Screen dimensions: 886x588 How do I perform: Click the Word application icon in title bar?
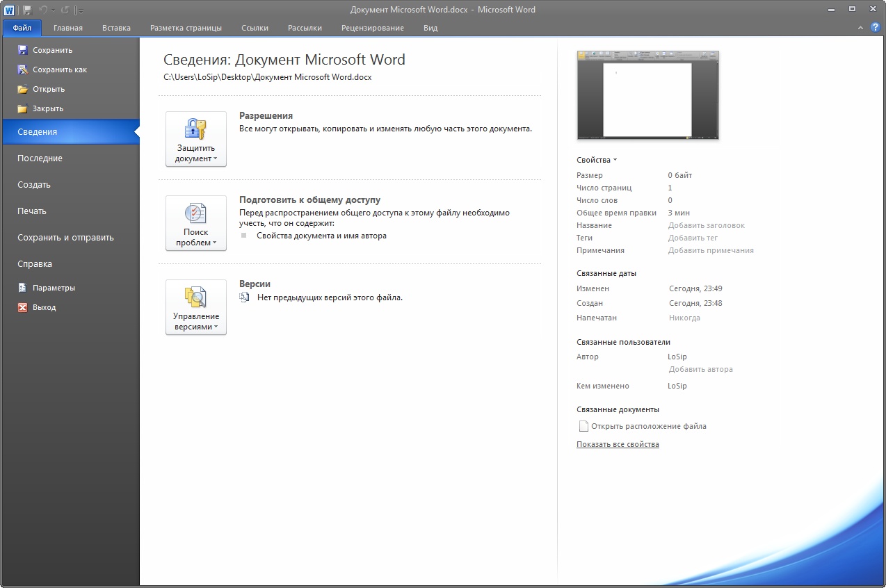10,10
